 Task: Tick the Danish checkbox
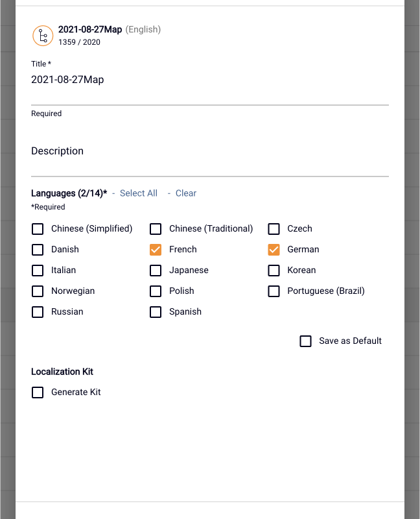point(38,250)
